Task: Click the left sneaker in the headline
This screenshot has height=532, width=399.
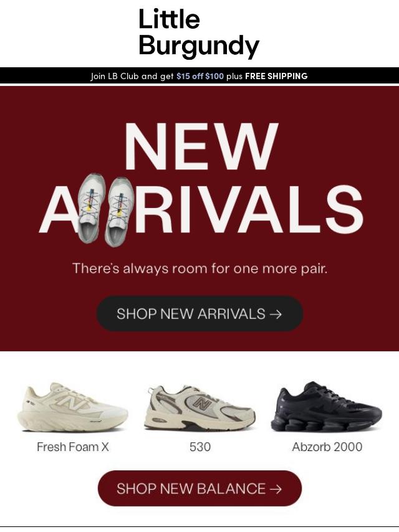Action: pyautogui.click(x=90, y=208)
